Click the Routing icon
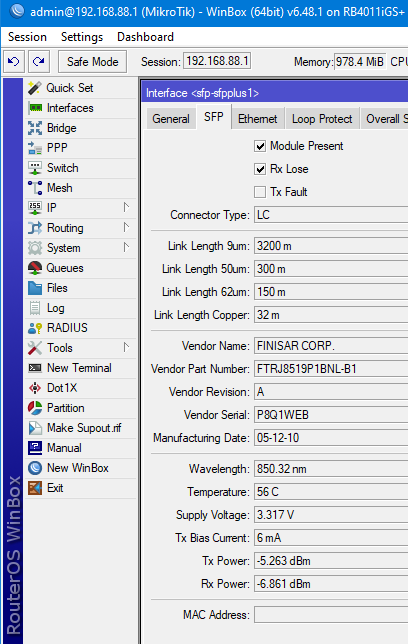This screenshot has width=408, height=644. click(35, 228)
